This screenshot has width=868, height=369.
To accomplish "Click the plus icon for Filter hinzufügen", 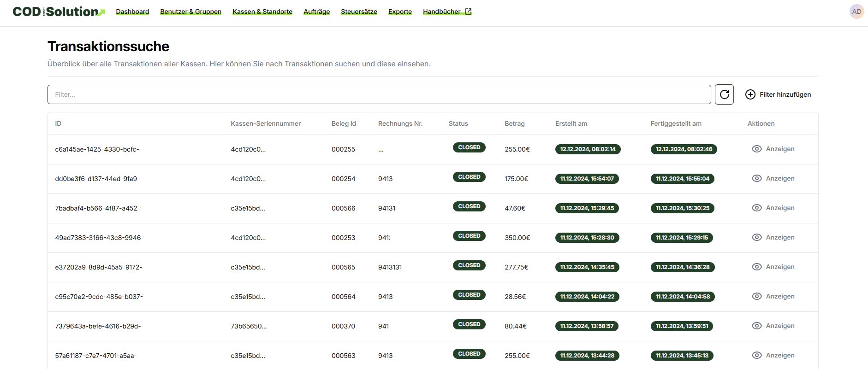I will pyautogui.click(x=750, y=94).
